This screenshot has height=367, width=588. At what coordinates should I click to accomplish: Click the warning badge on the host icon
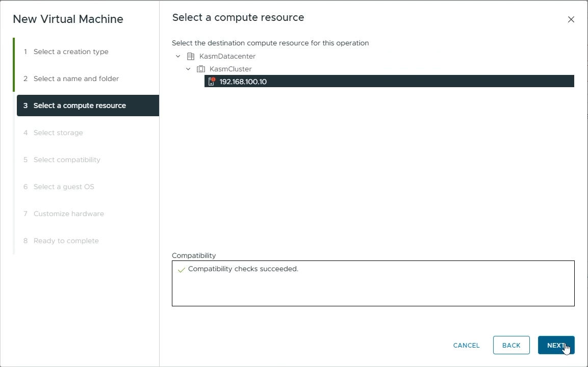214,79
